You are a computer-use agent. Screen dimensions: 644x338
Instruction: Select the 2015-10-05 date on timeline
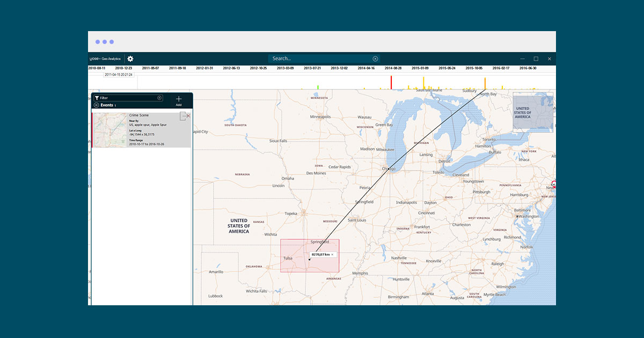[473, 68]
